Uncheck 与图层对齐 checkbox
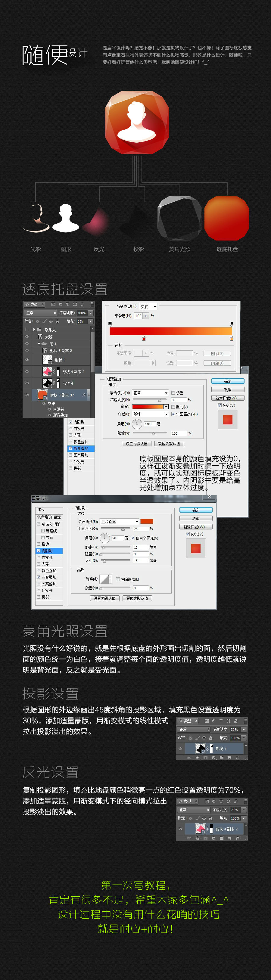Viewport: 271px width, 980px height. coord(173,414)
